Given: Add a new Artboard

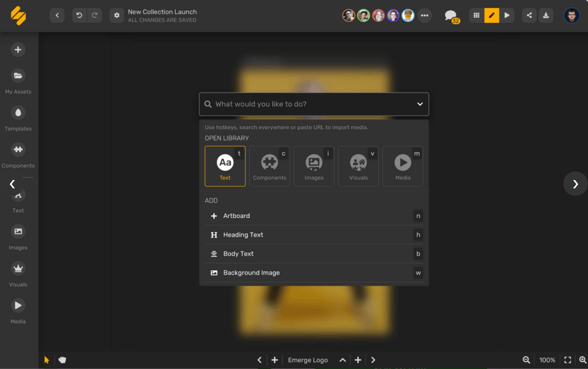Looking at the screenshot, I should pos(314,216).
